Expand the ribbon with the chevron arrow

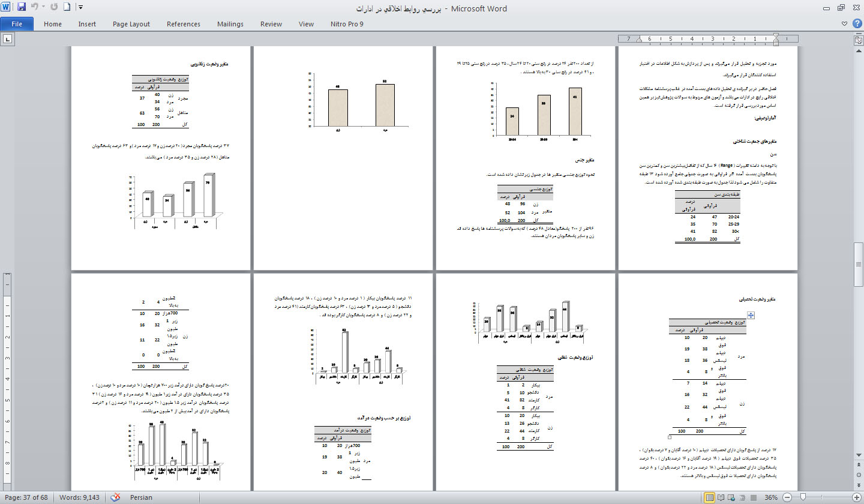pos(845,24)
